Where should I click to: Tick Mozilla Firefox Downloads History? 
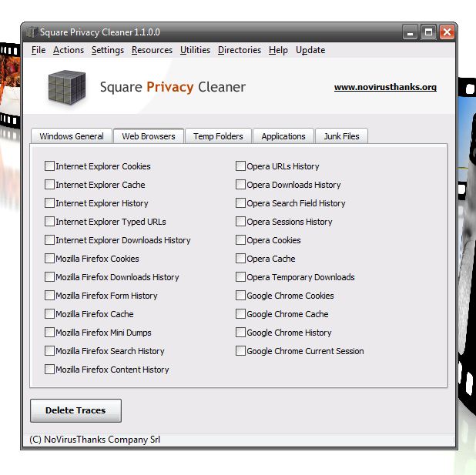pos(49,277)
